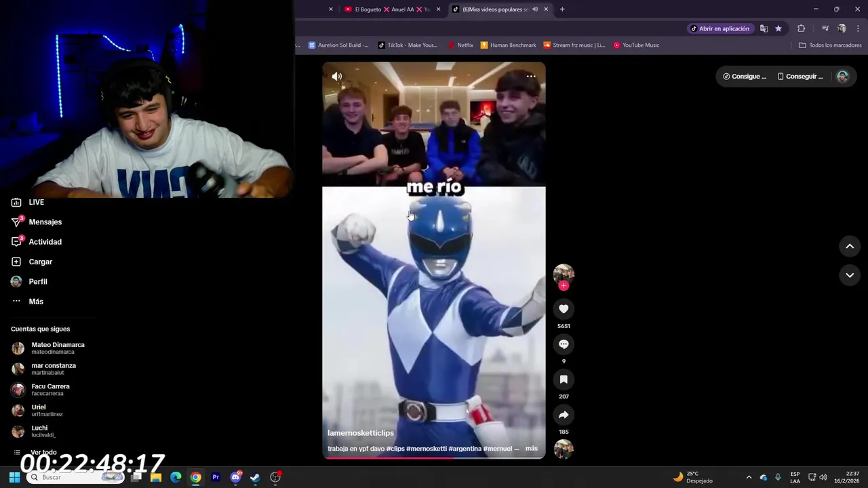Open Adobe Premiere Pro from the taskbar
The image size is (868, 488).
(x=216, y=477)
